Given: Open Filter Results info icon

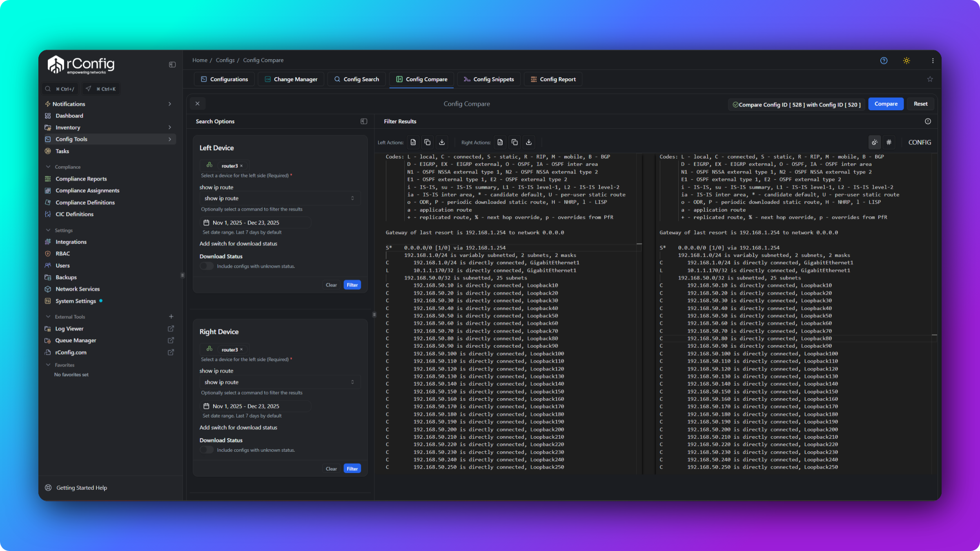Looking at the screenshot, I should click(928, 121).
